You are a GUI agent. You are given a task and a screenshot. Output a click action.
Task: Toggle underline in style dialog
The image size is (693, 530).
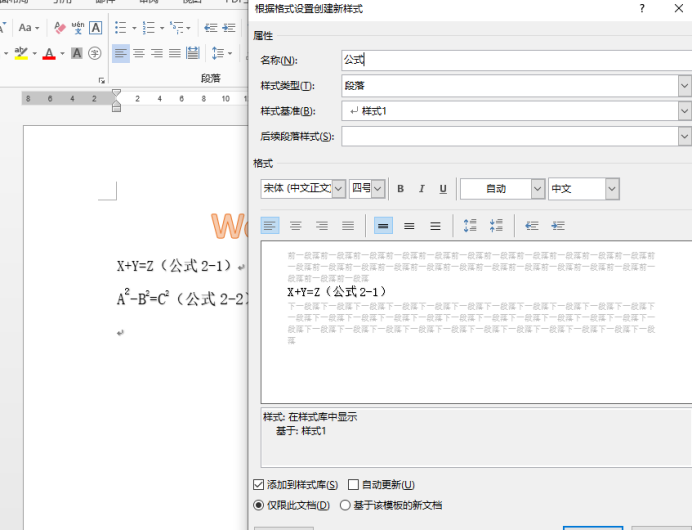point(443,189)
